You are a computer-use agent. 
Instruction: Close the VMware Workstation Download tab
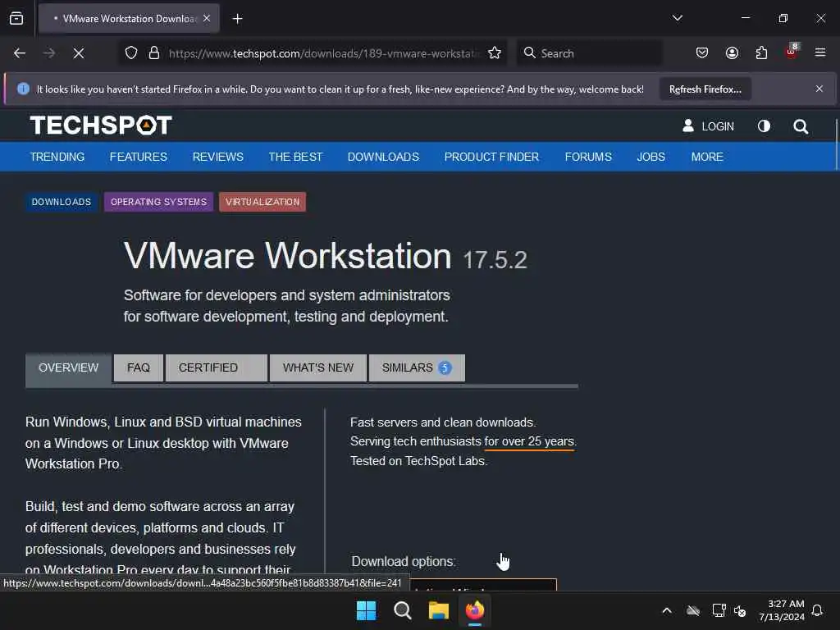207,18
